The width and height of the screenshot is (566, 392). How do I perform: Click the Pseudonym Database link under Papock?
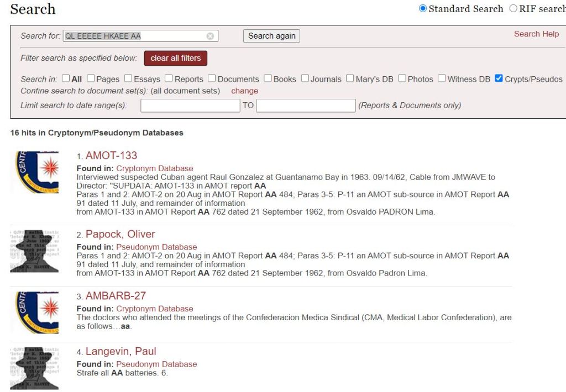(x=156, y=247)
